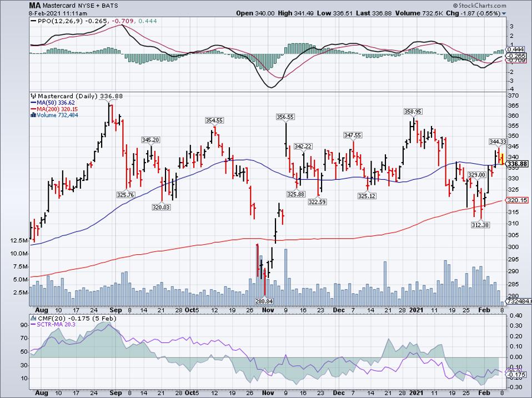Click the Mastercard (Daily) 336.88 legend
532x398 pixels.
77,96
